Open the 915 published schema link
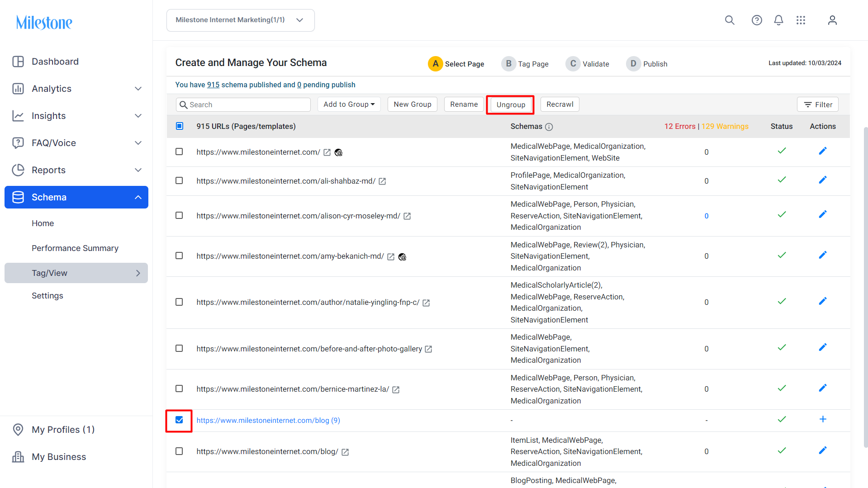This screenshot has height=488, width=868. click(213, 85)
